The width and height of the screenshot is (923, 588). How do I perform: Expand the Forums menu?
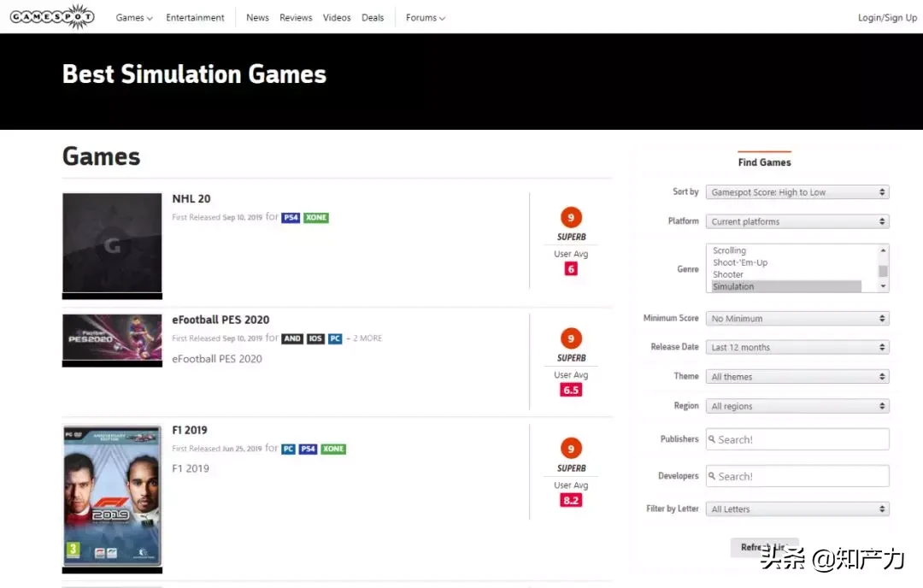coord(425,18)
